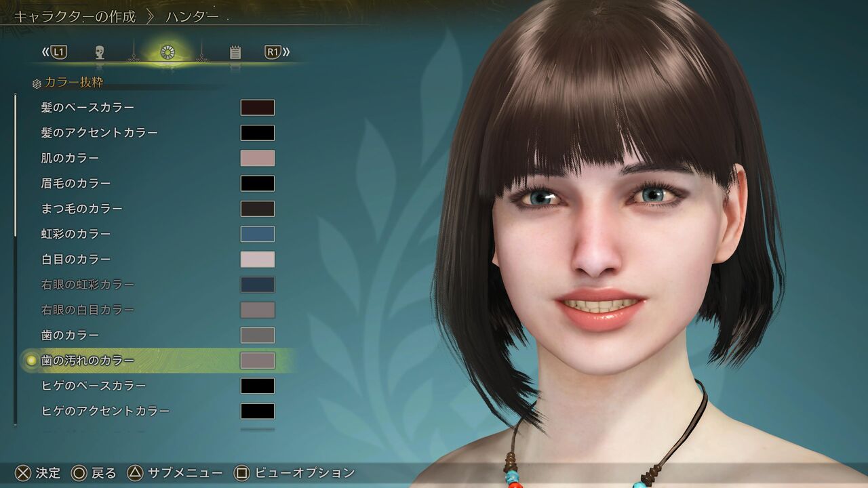The image size is (868, 488).
Task: Go back using the 戻る label
Action: point(104,472)
